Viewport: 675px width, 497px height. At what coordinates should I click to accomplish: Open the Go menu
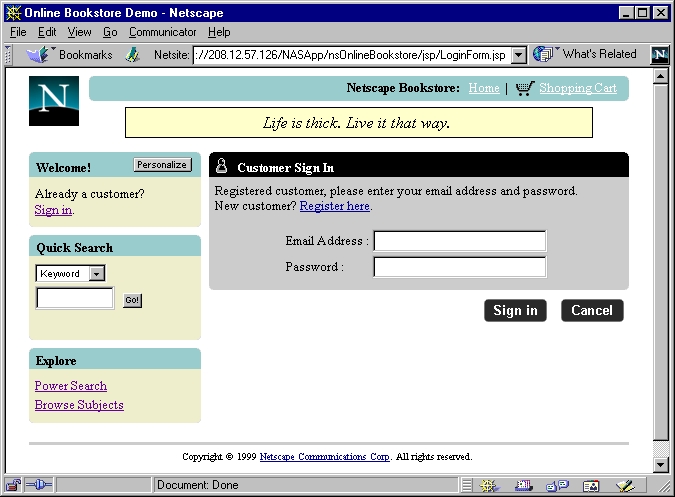[x=110, y=32]
